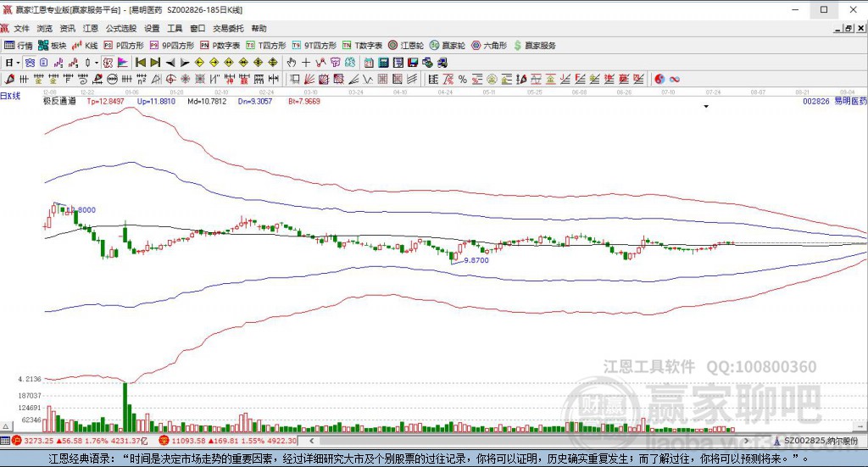The width and height of the screenshot is (868, 467).
Task: Restore the inner chart window
Action: coord(849,28)
